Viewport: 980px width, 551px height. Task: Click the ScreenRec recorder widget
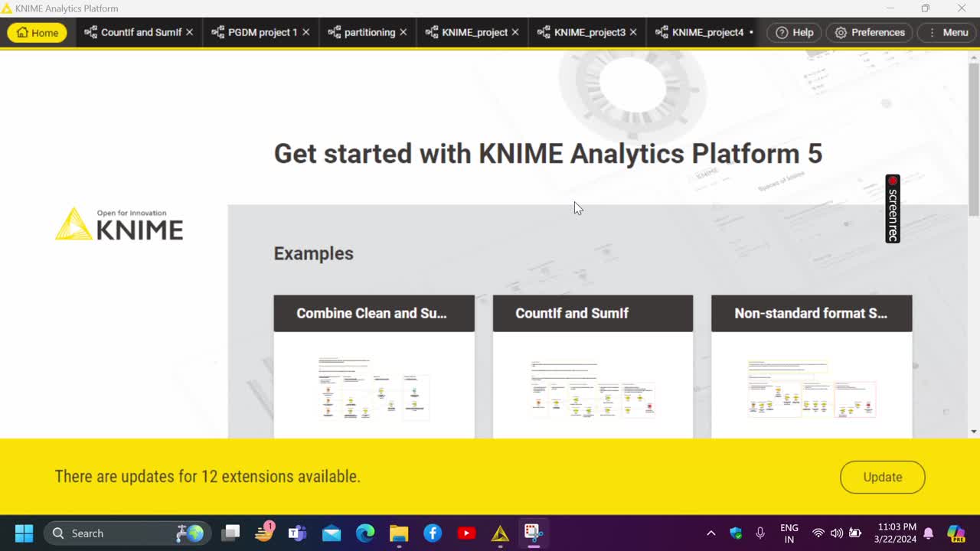[893, 208]
